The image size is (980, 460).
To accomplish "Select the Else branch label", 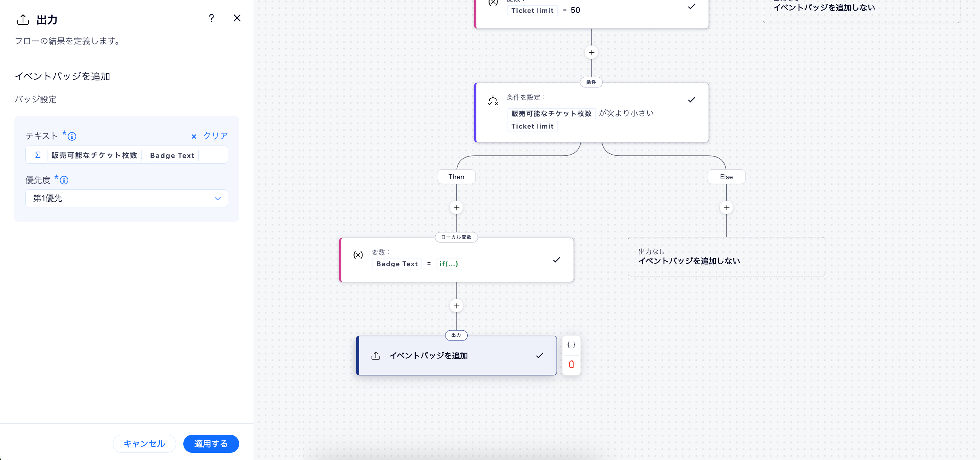I will pyautogui.click(x=726, y=176).
